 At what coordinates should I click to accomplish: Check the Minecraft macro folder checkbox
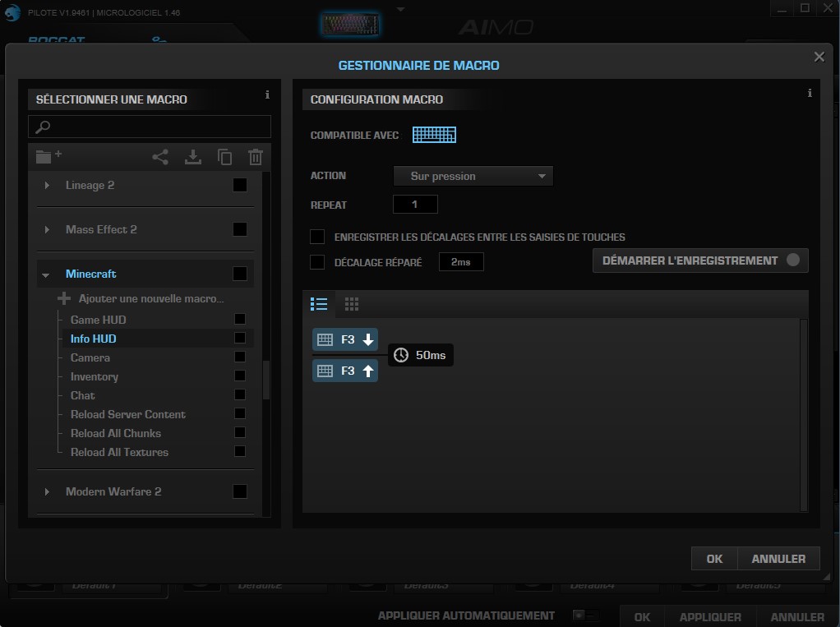239,274
